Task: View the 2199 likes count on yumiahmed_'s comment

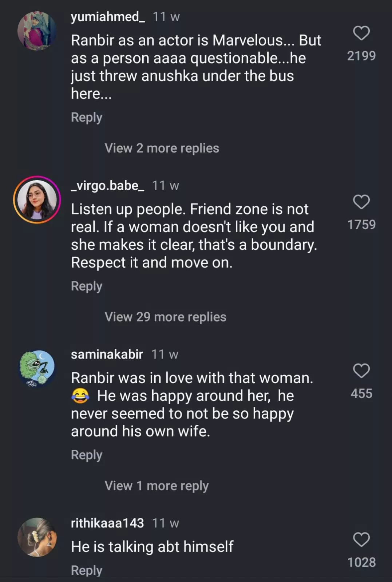Action: pyautogui.click(x=361, y=56)
